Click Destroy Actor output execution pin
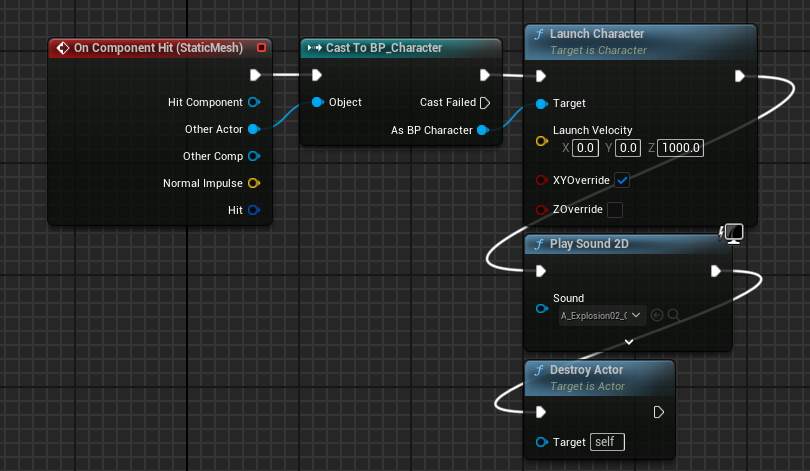The height and width of the screenshot is (471, 810). pos(658,412)
